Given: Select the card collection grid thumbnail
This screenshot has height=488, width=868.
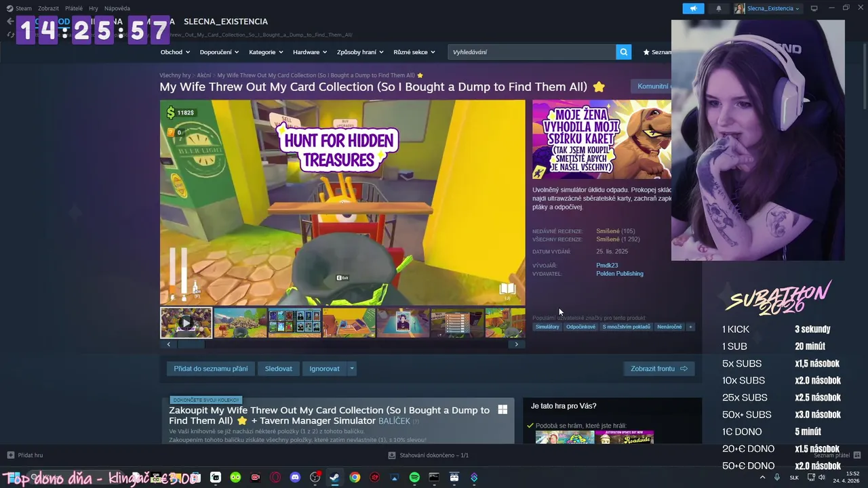Looking at the screenshot, I should point(294,323).
